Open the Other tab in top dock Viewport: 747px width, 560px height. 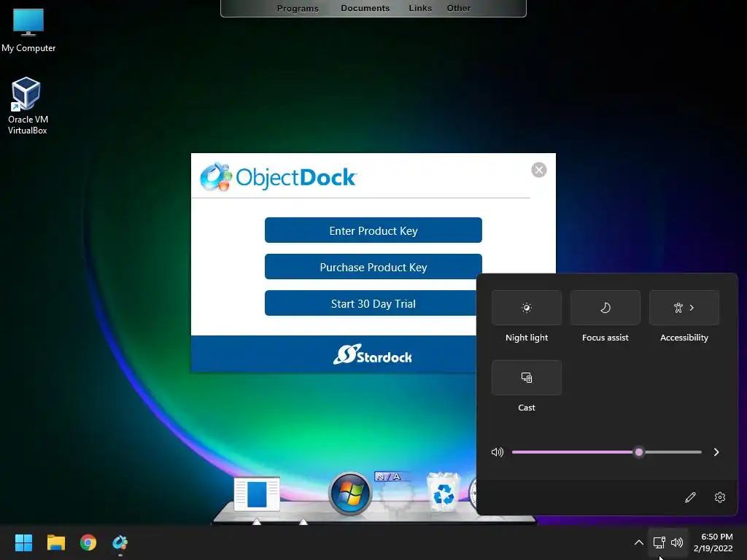[x=458, y=8]
